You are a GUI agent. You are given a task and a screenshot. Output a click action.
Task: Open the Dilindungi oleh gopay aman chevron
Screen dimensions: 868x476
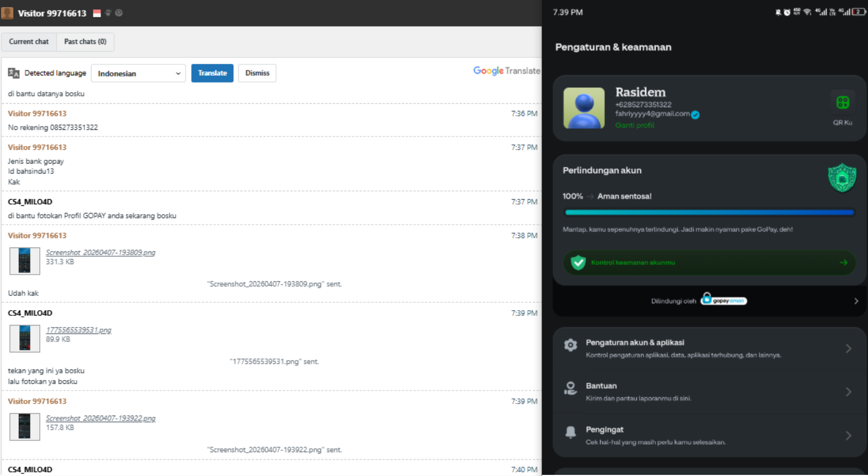point(856,301)
